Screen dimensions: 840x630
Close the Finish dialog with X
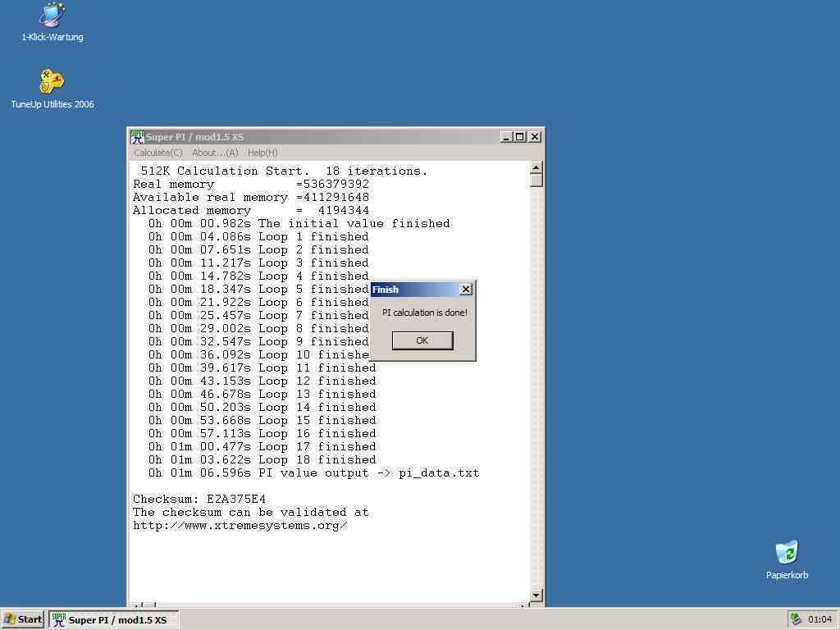pos(466,290)
